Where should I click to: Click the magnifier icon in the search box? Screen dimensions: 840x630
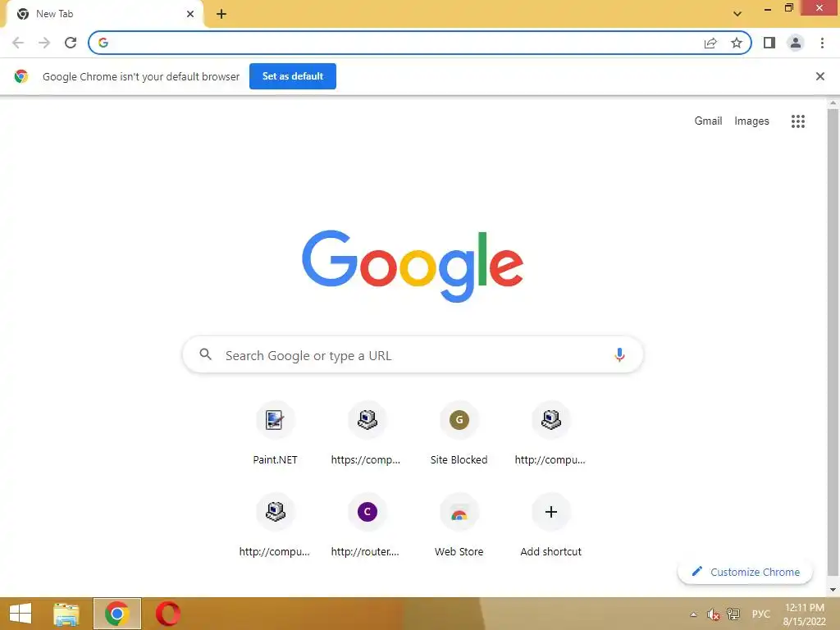point(206,354)
